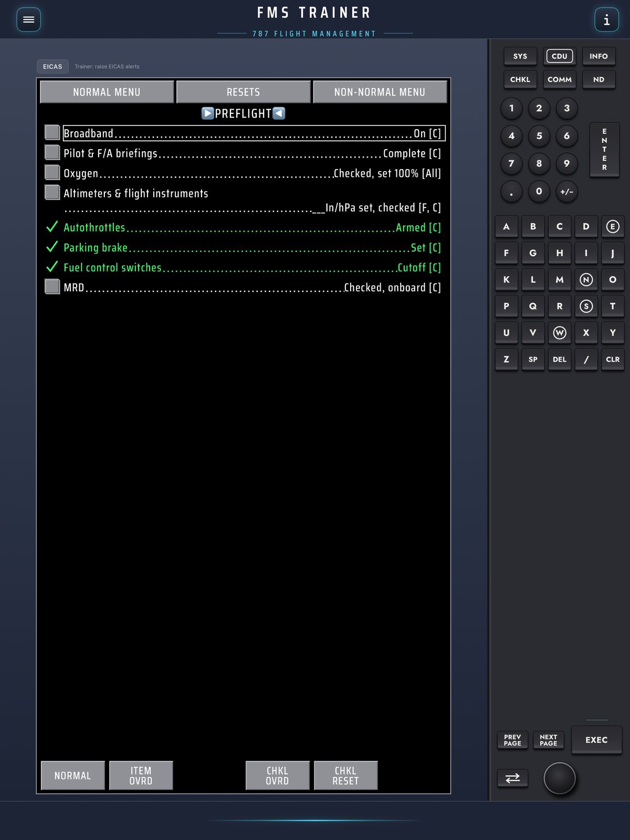This screenshot has width=630, height=840.
Task: Click the CHKL RESET button
Action: [x=345, y=775]
